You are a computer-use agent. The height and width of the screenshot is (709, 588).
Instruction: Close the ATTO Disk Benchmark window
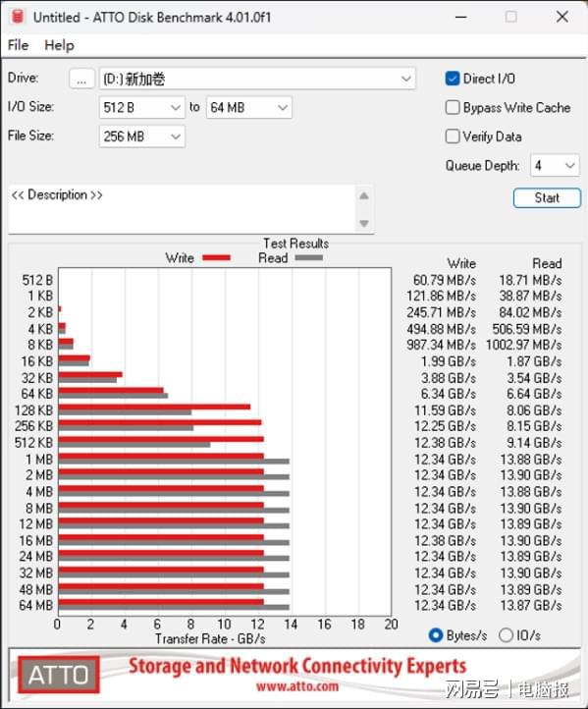(x=562, y=17)
